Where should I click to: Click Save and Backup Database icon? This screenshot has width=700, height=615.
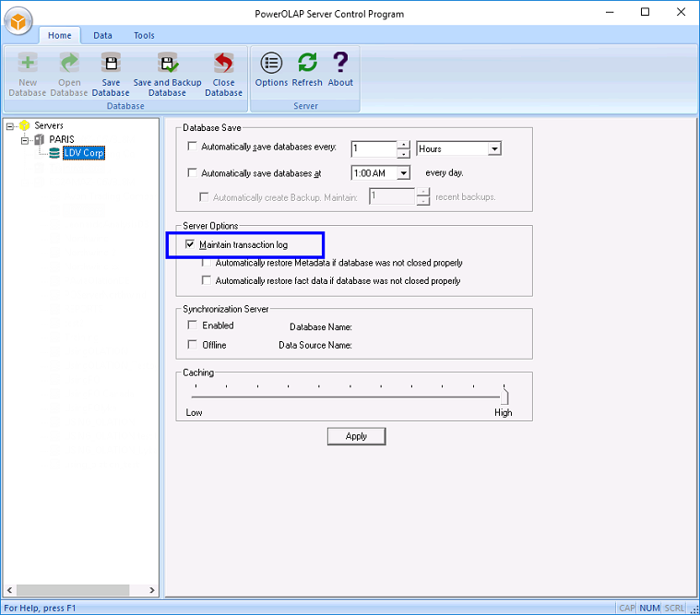pyautogui.click(x=167, y=65)
